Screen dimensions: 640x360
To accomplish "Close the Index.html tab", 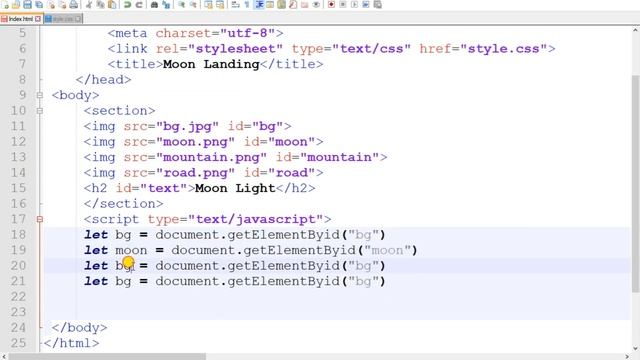I will point(38,19).
